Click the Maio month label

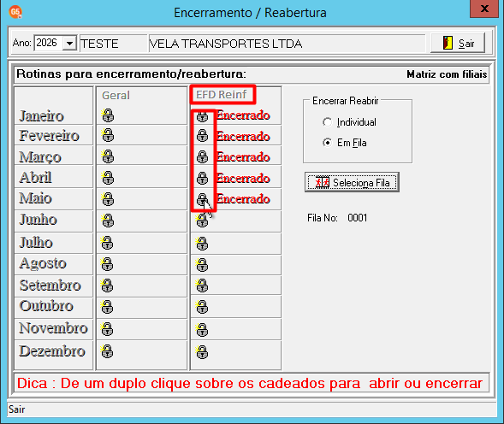tap(35, 198)
